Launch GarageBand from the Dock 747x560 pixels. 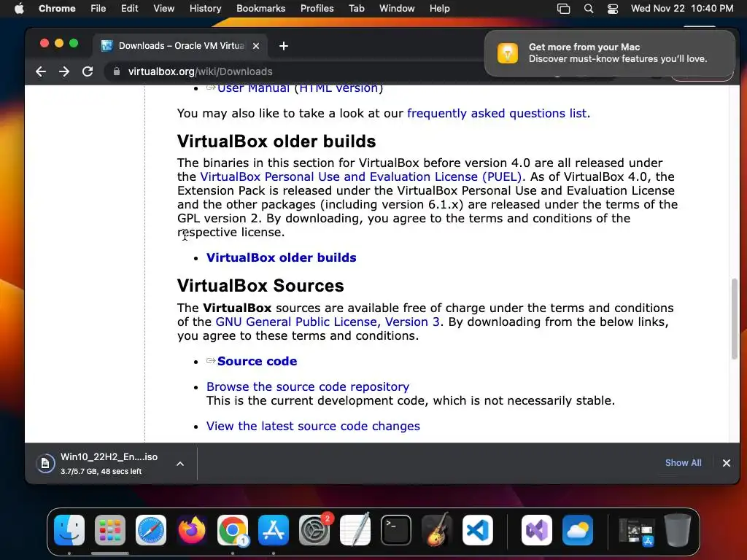[437, 530]
